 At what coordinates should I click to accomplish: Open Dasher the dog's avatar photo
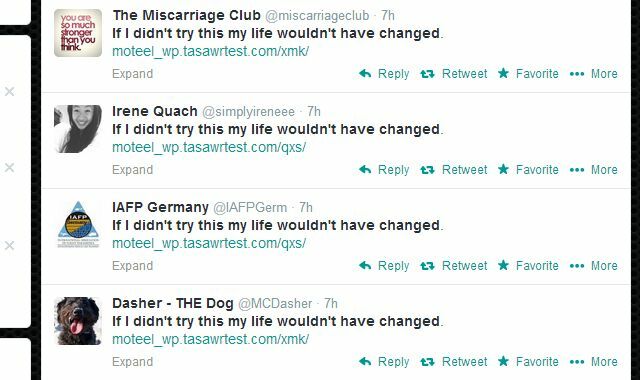pos(78,321)
